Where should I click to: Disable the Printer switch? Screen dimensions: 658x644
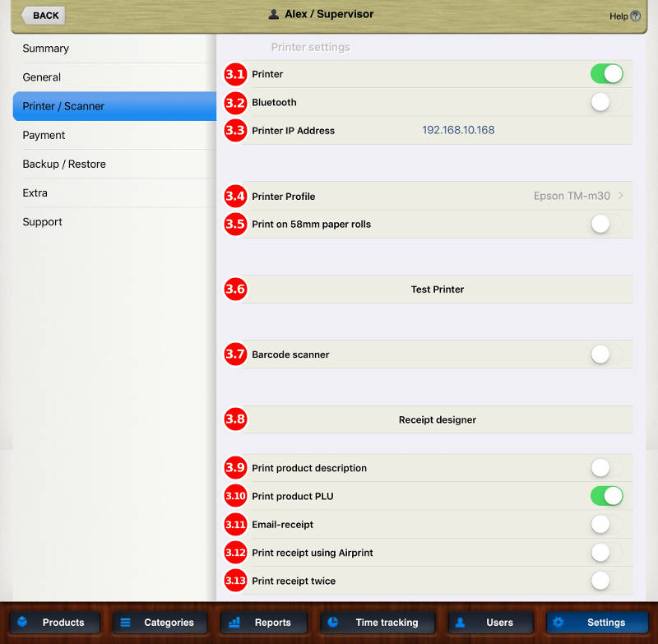(x=607, y=74)
